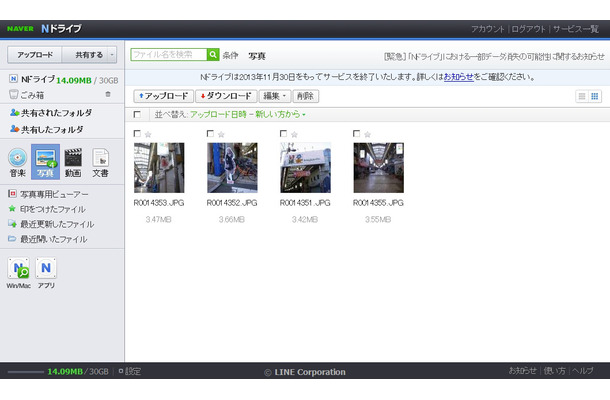Empty trash using small bin icon
The image size is (610, 400).
pyautogui.click(x=108, y=94)
